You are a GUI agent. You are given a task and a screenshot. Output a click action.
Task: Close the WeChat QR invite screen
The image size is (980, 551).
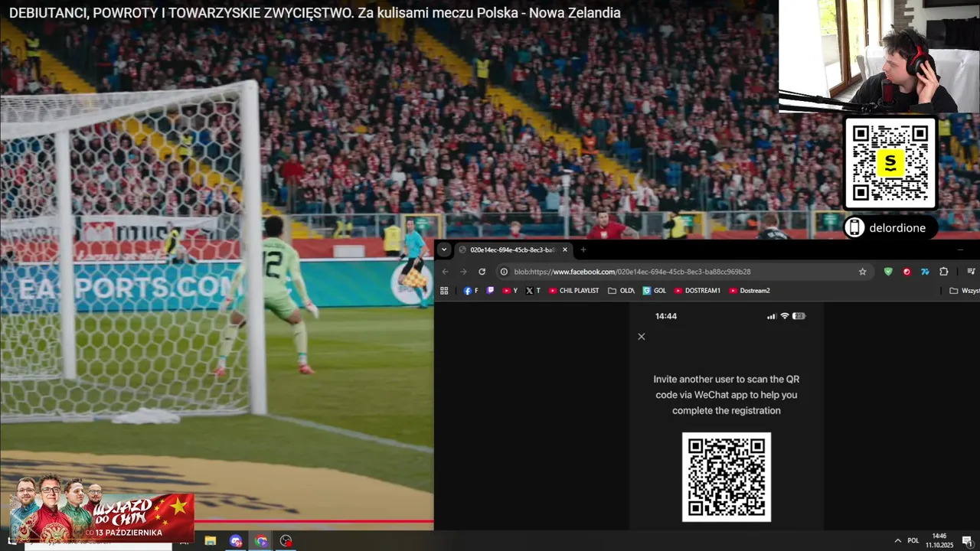[642, 337]
